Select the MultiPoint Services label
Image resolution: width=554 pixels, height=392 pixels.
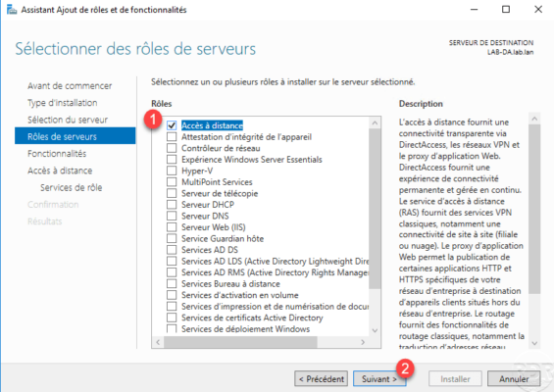click(x=217, y=182)
